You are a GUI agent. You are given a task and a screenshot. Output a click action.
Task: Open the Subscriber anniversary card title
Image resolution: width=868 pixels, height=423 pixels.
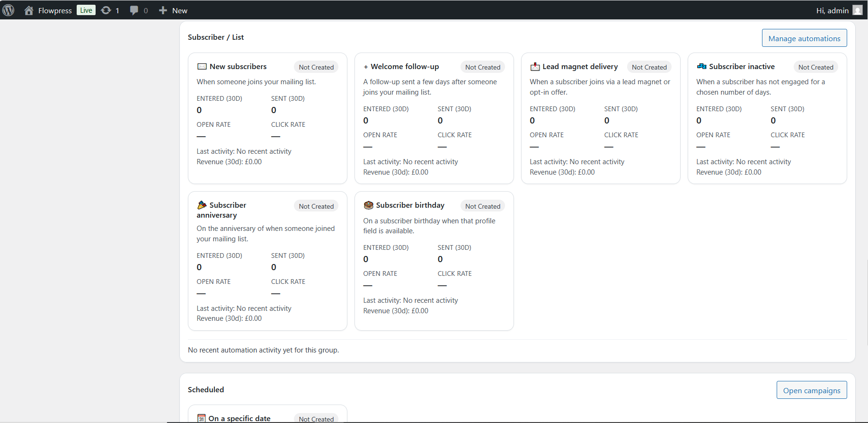click(x=221, y=210)
